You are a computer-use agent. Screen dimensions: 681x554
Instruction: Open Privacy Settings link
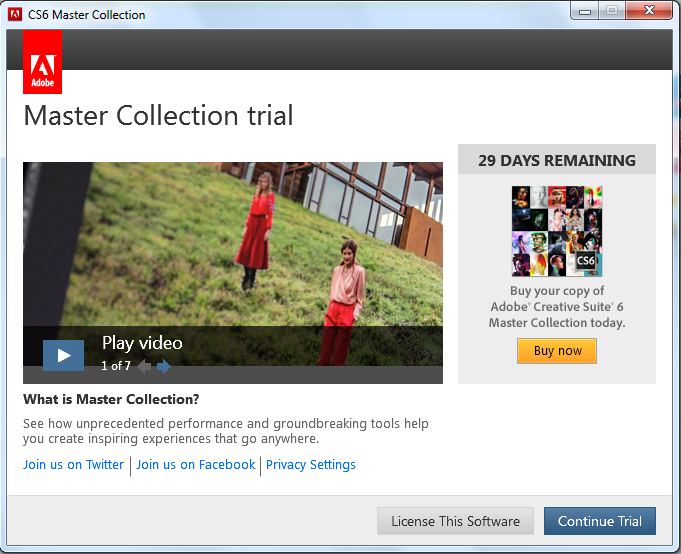click(311, 465)
